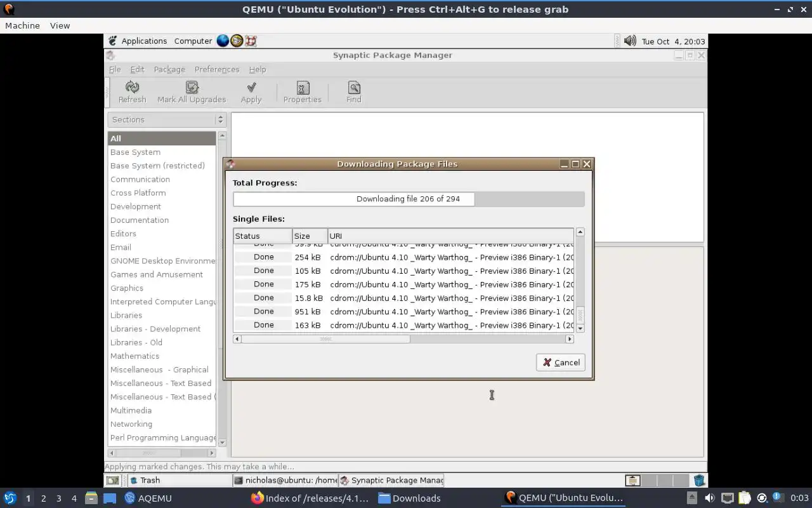Open the Computer menu in the GNOME panel
Image resolution: width=812 pixels, height=508 pixels.
(x=193, y=41)
